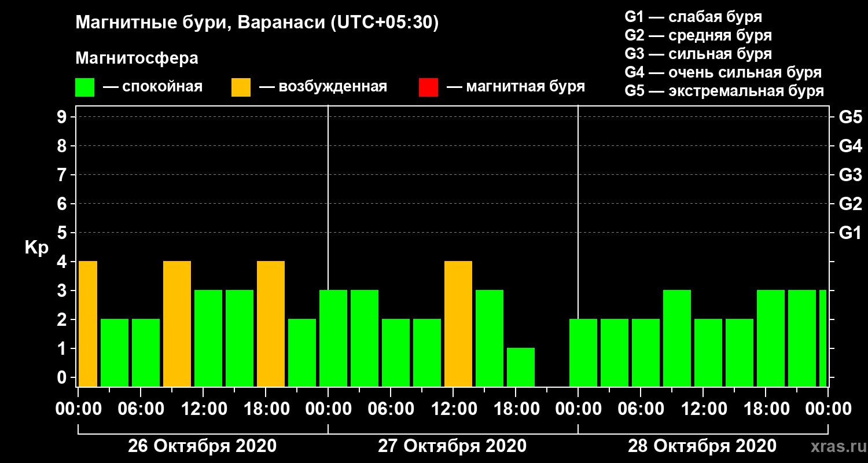The image size is (868, 463).
Task: Click the green Kp 3 bar near 09:00, 28 October
Action: pyautogui.click(x=677, y=339)
